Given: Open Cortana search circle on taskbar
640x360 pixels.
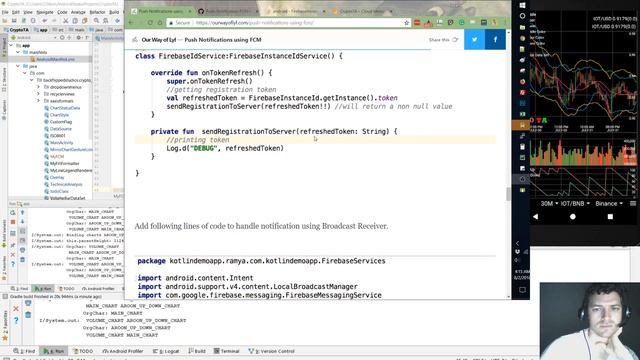Looking at the screenshot, I should (522, 16).
